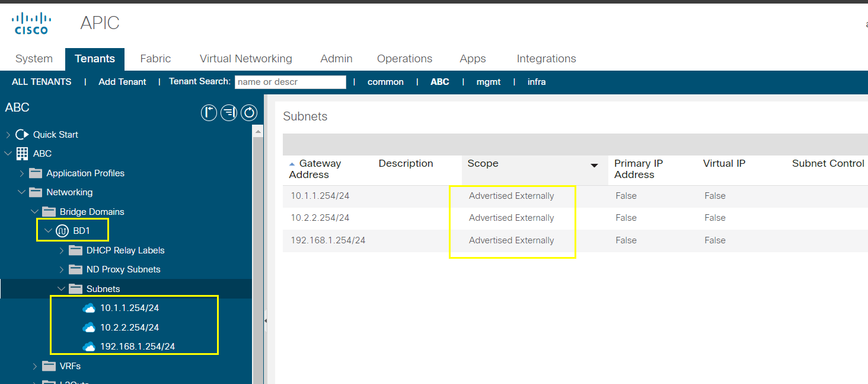Screen dimensions: 868x384
Task: Click the Primary IP Address column header
Action: pos(639,169)
